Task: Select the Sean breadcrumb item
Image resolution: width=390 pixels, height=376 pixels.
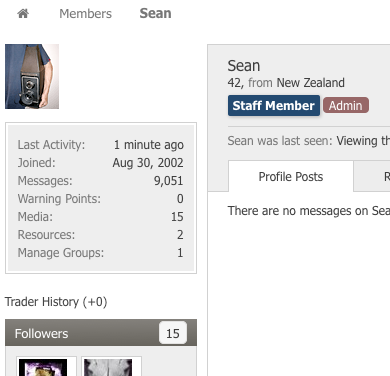Action: [x=155, y=13]
